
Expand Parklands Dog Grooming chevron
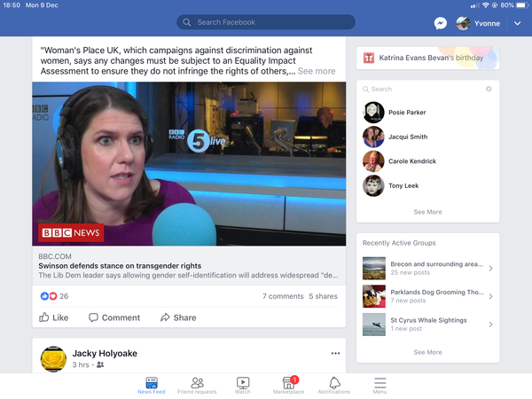click(x=490, y=296)
